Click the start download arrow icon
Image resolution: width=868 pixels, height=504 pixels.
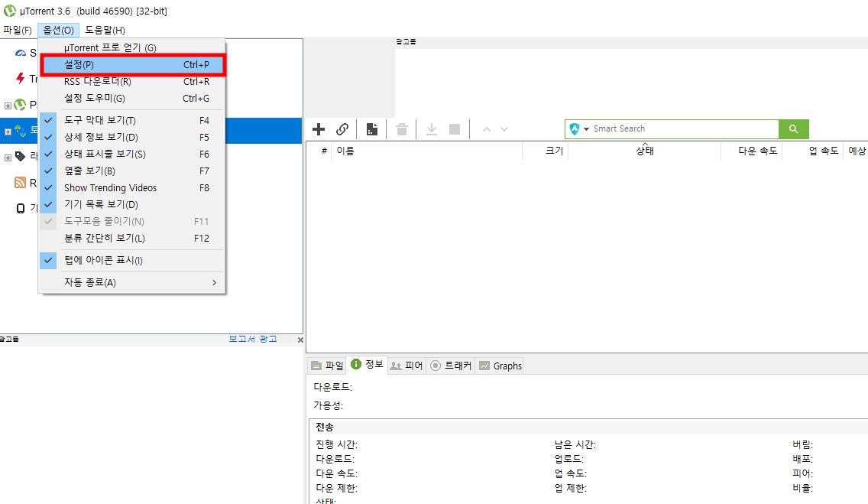(432, 129)
